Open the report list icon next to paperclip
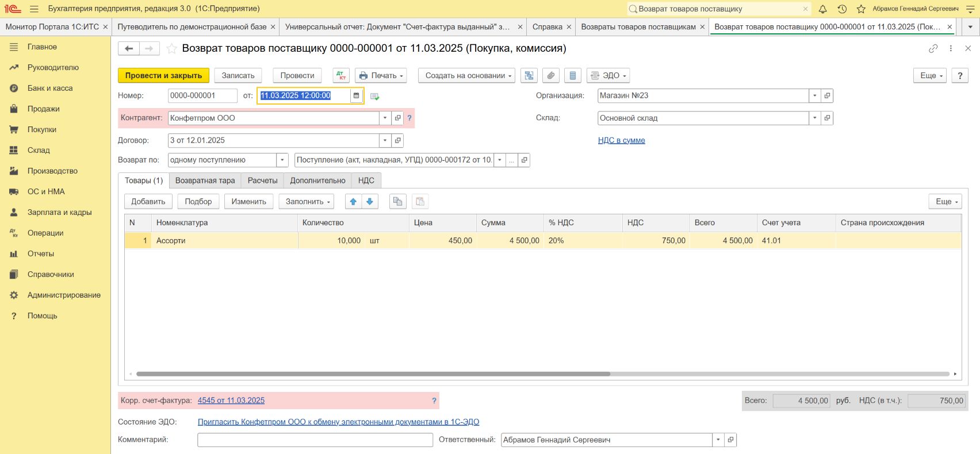980x454 pixels. [x=572, y=75]
